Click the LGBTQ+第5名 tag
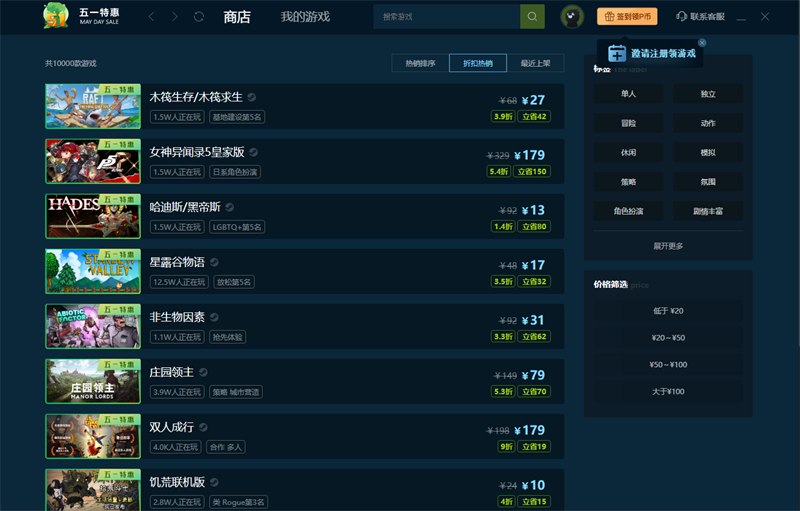The height and width of the screenshot is (511, 800). 237,227
